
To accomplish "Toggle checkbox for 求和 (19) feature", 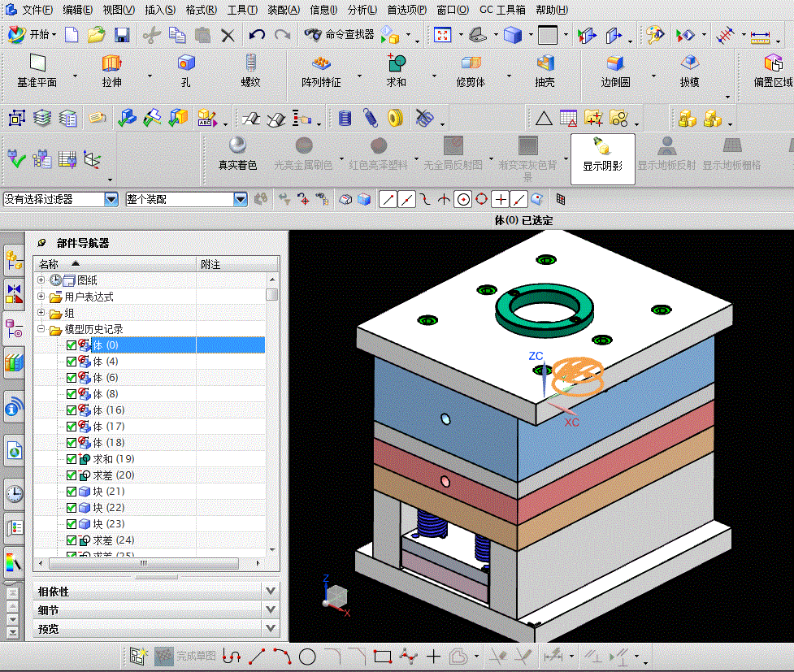I will coord(72,459).
